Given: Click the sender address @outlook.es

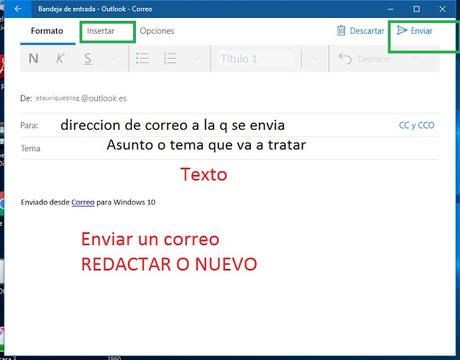Looking at the screenshot, I should coord(81,98).
